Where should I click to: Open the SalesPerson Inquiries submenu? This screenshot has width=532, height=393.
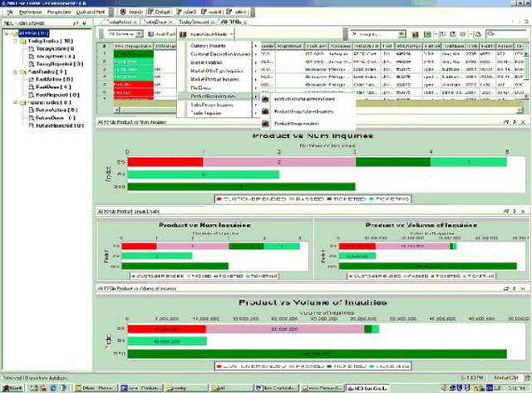(x=219, y=105)
